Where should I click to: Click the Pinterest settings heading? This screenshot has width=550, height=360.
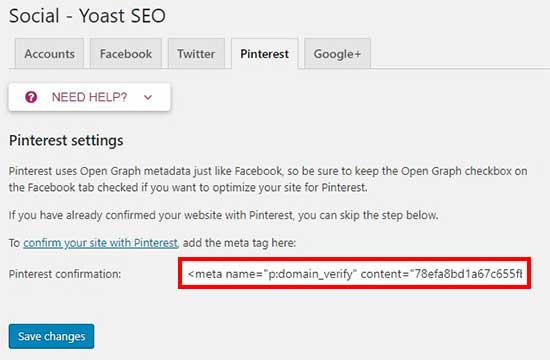click(66, 140)
